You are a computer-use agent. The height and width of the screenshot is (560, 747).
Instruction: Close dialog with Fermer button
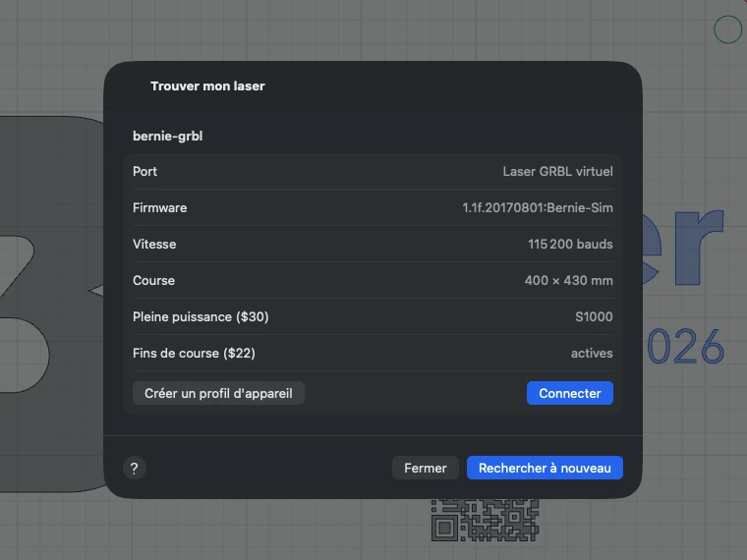[425, 468]
